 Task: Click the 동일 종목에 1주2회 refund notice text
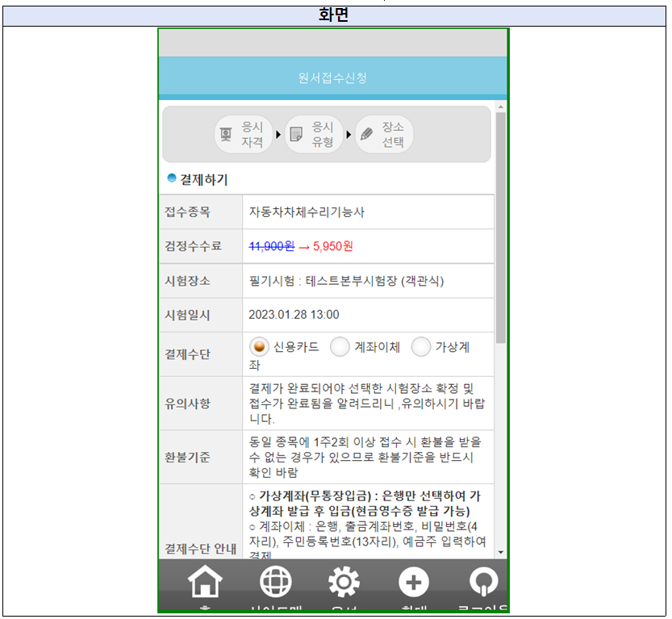point(365,457)
